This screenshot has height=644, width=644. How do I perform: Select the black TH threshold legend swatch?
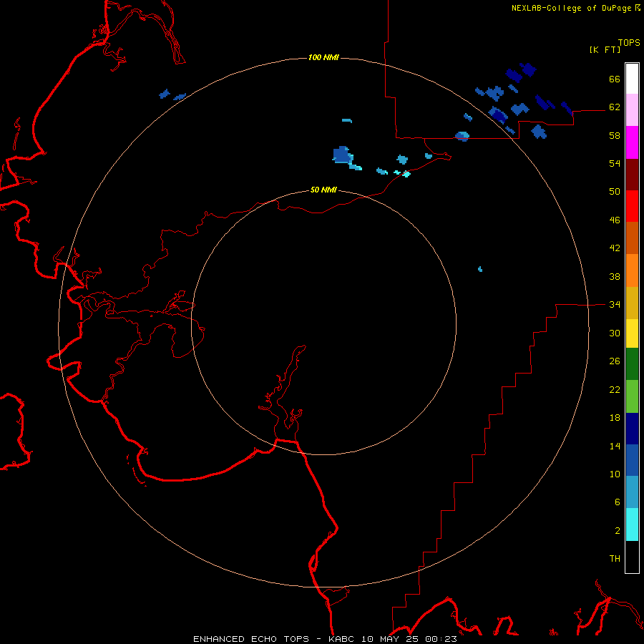click(632, 557)
